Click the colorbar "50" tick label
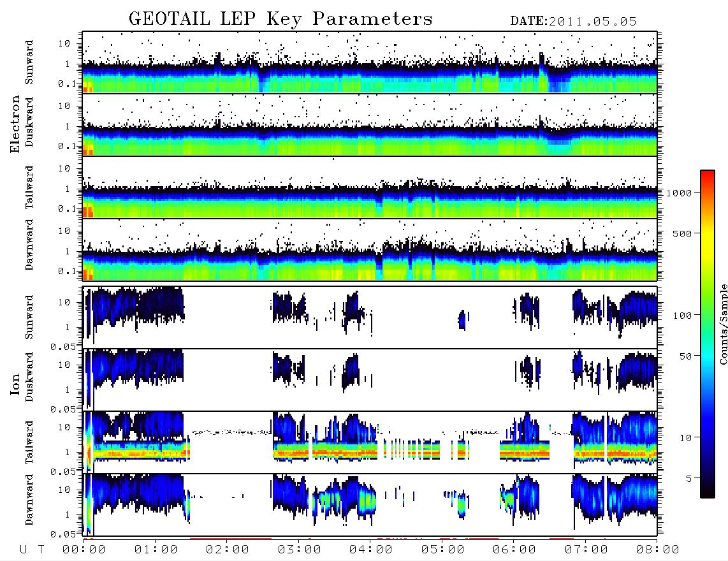Image resolution: width=728 pixels, height=561 pixels. click(x=685, y=356)
